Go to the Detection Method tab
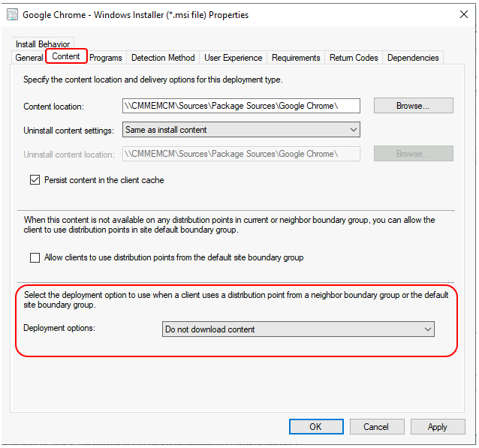Screen dimensions: 479x448 163,58
